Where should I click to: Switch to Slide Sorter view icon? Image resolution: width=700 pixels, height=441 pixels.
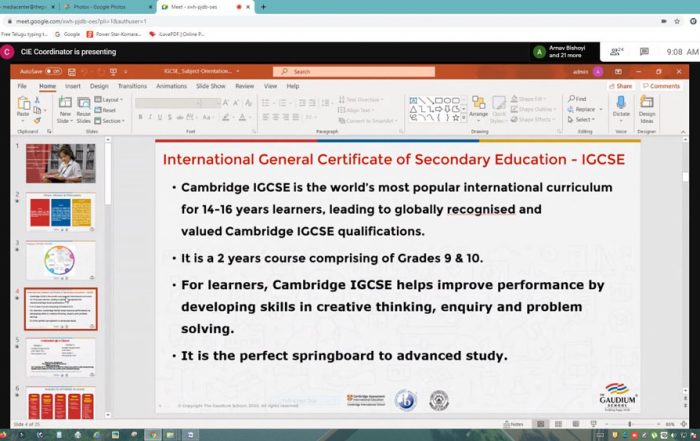(558, 424)
